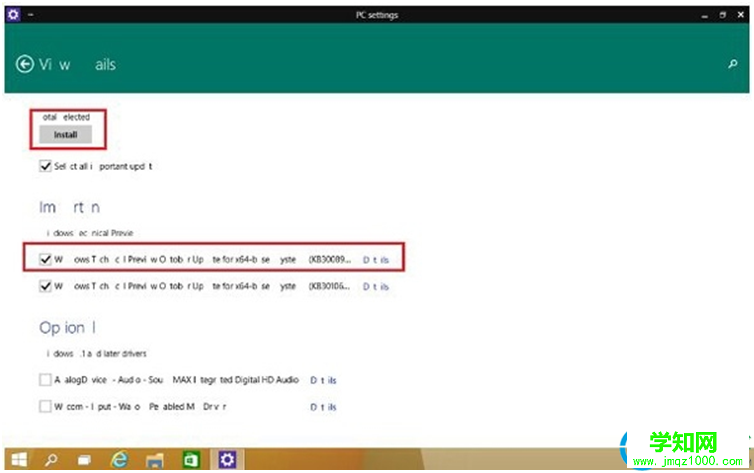This screenshot has width=754, height=473.
Task: Click the KB30106 update name text
Action: coord(202,286)
